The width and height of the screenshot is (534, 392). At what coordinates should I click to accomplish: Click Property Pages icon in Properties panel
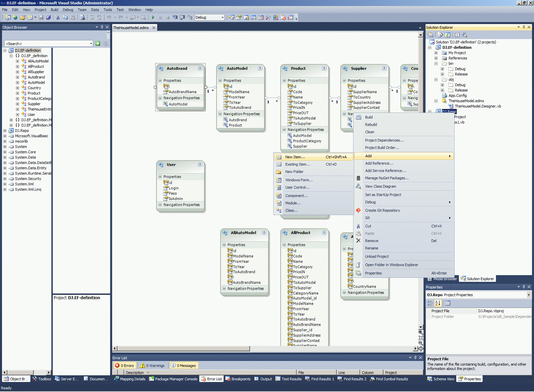click(448, 303)
